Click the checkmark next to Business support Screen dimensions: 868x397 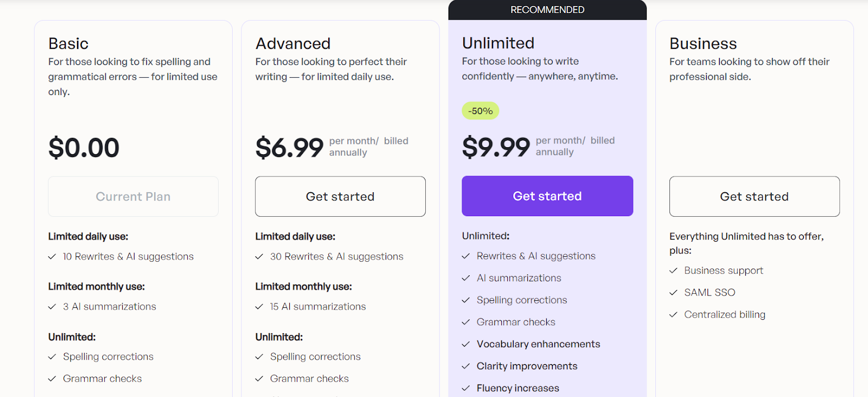coord(674,270)
